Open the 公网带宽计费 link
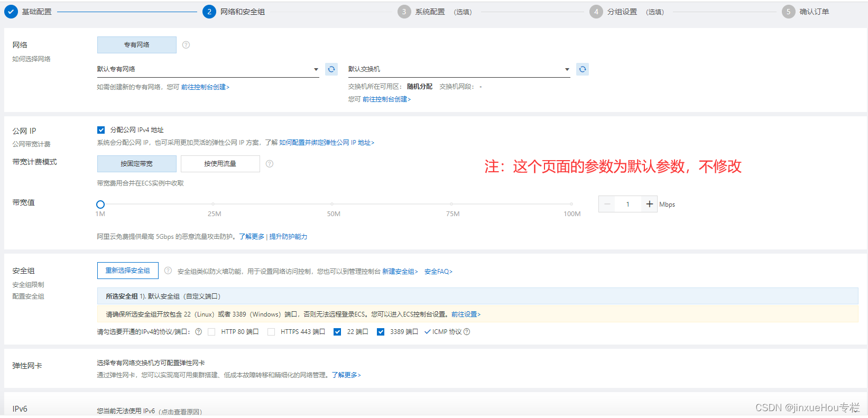Screen dimensions: 868x418 [x=32, y=144]
